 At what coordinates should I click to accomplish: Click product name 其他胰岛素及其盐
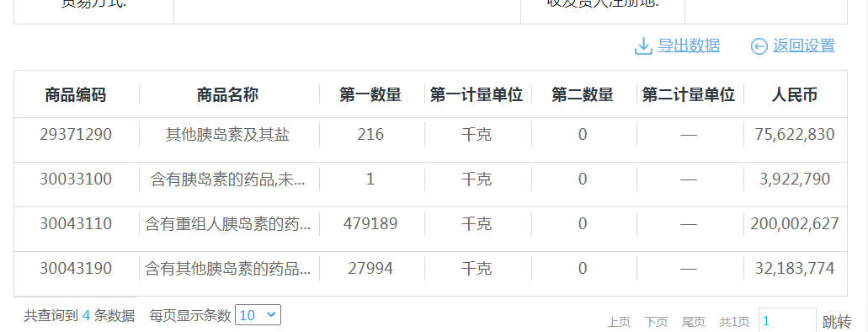[227, 134]
